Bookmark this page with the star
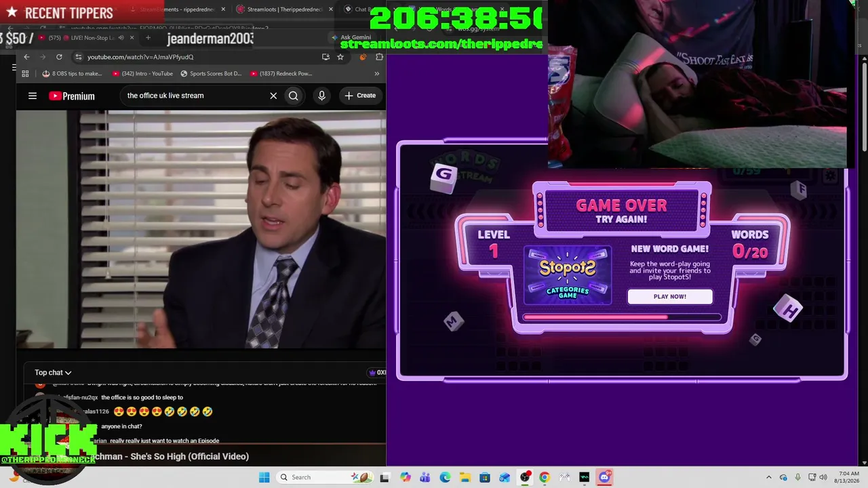Viewport: 868px width, 488px height. [340, 57]
